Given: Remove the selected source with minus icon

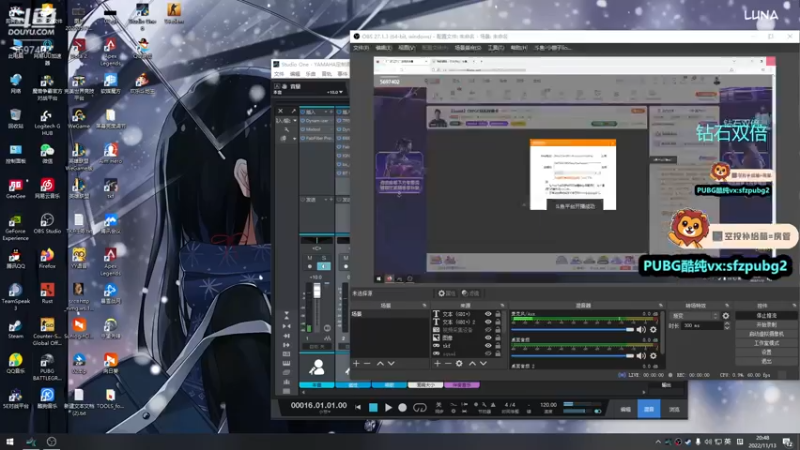Looking at the screenshot, I should point(448,363).
